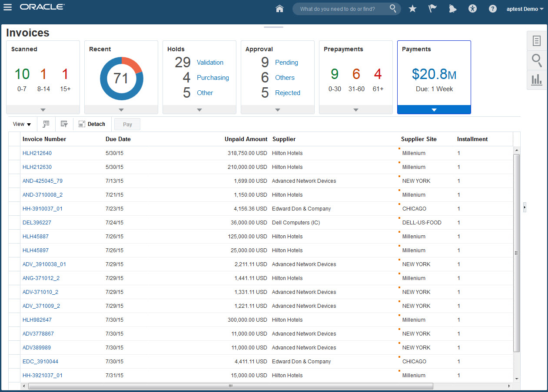Open accessibility settings icon
548x392 pixels.
click(473, 9)
